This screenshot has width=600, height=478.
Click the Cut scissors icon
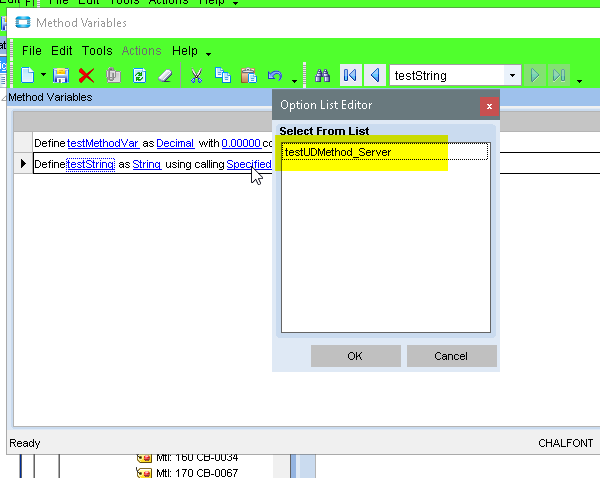tap(197, 75)
